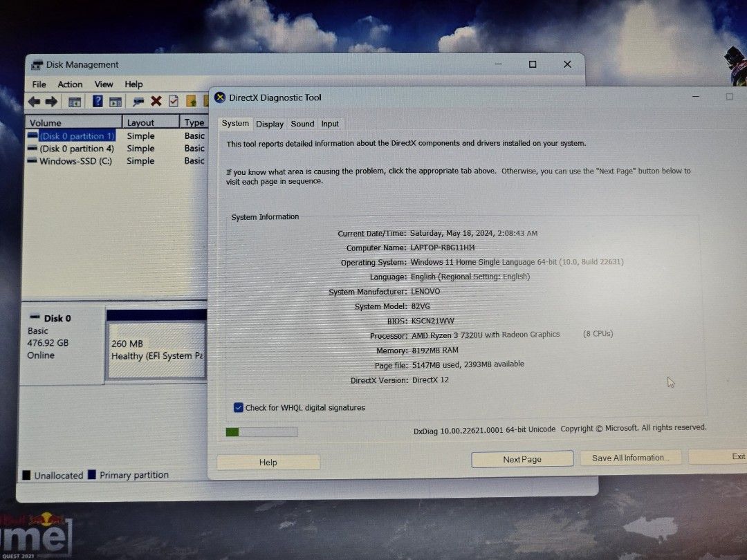This screenshot has height=560, width=747.
Task: Switch to the Display tab
Action: (270, 124)
